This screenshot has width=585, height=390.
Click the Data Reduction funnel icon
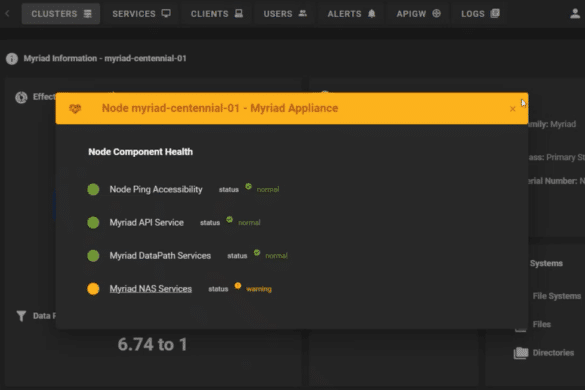coord(21,316)
